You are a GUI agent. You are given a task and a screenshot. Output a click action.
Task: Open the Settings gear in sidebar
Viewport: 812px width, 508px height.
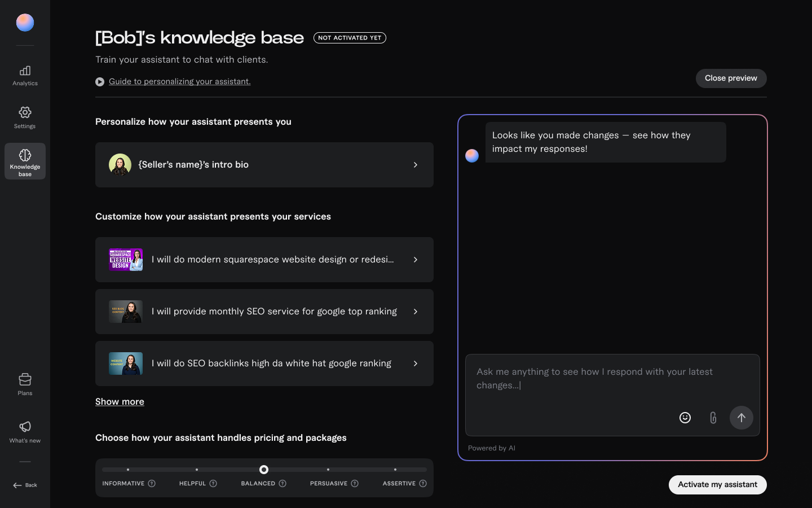(25, 117)
